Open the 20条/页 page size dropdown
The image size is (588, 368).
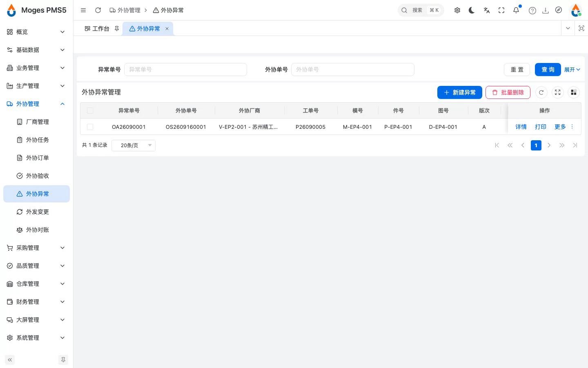click(x=134, y=145)
